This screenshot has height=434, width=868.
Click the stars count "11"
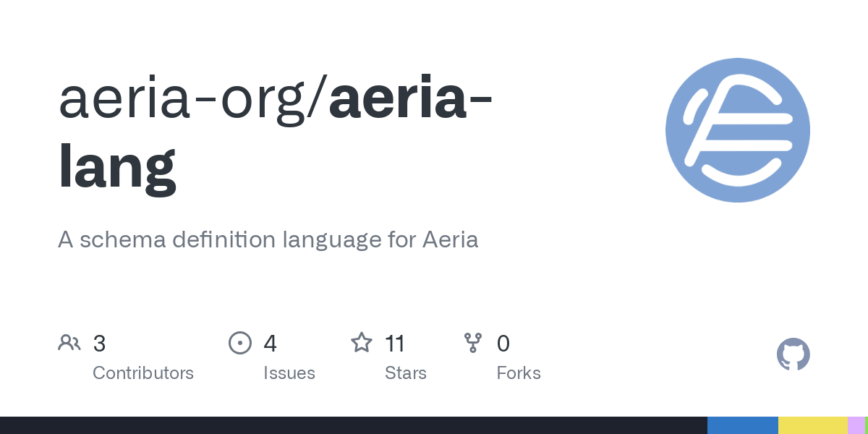coord(395,344)
